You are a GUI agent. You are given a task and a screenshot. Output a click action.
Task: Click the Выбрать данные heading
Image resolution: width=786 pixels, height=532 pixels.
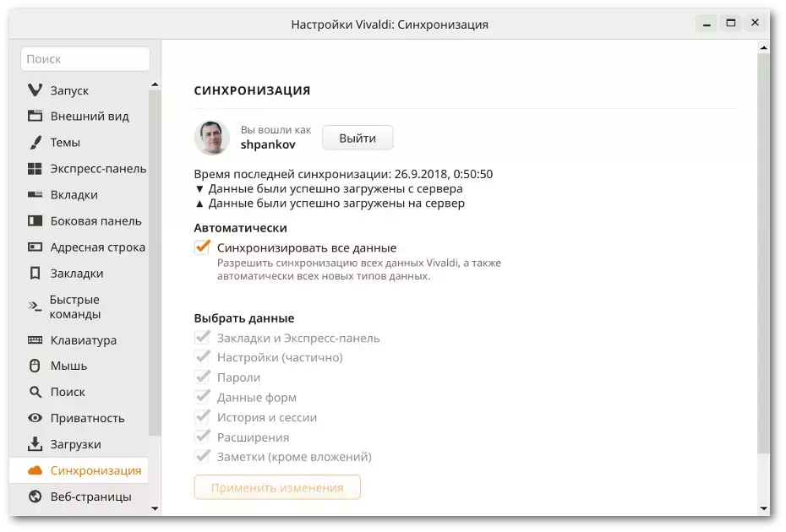click(244, 318)
